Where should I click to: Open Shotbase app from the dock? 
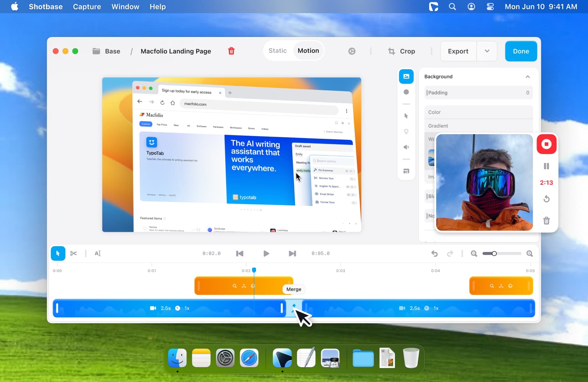point(282,358)
